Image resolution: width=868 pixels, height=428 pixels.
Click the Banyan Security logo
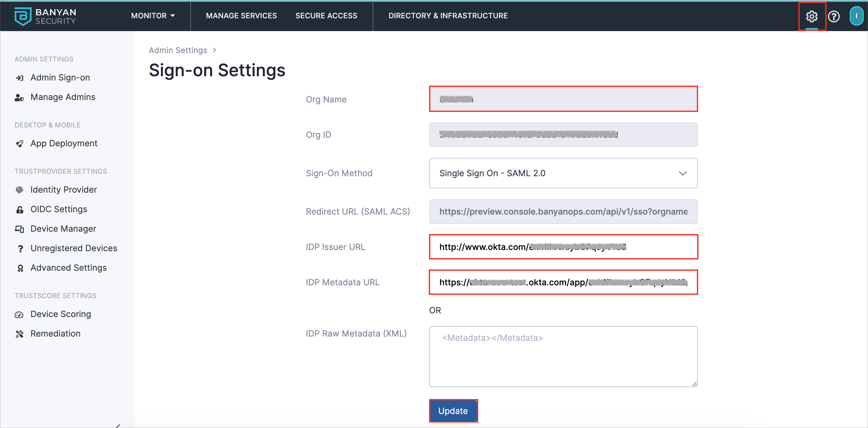click(x=45, y=16)
